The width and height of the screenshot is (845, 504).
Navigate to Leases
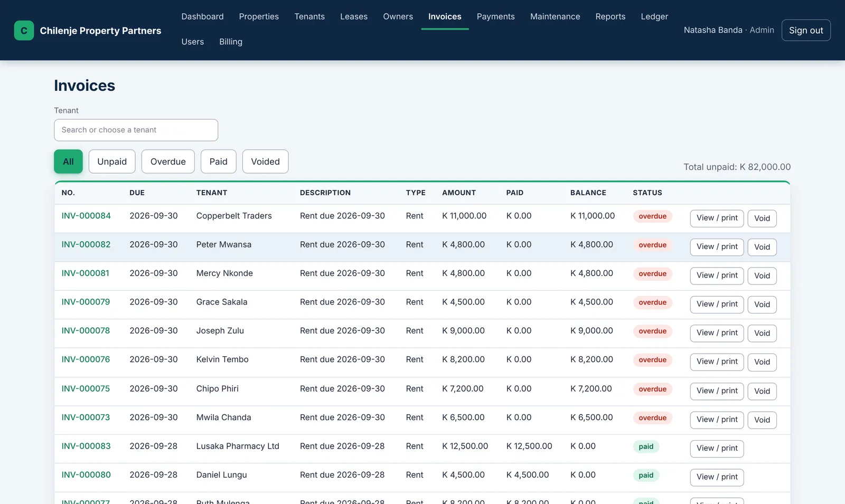354,16
